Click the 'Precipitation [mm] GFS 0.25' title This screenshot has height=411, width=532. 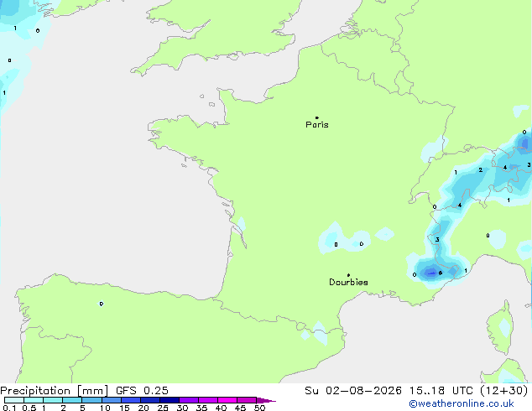[84, 391]
